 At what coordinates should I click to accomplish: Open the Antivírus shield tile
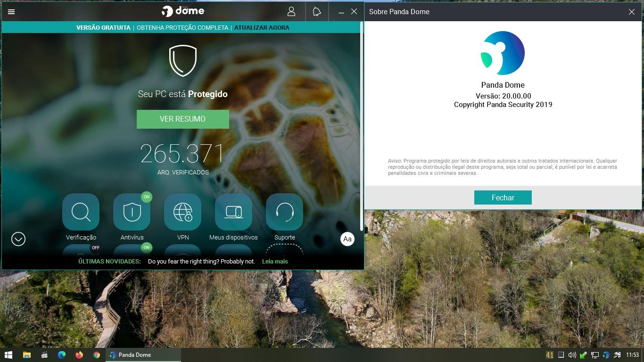[x=132, y=212]
